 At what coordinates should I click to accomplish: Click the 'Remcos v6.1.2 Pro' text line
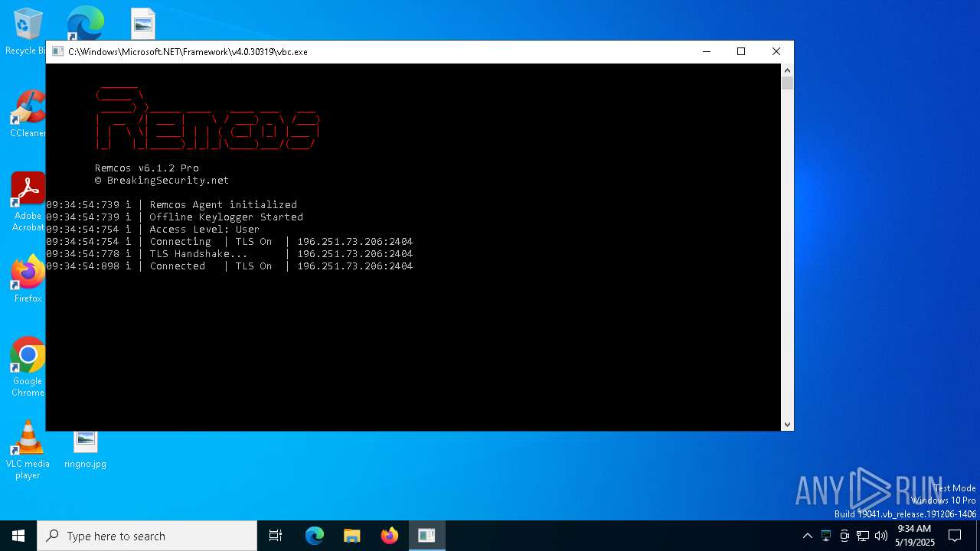[147, 168]
